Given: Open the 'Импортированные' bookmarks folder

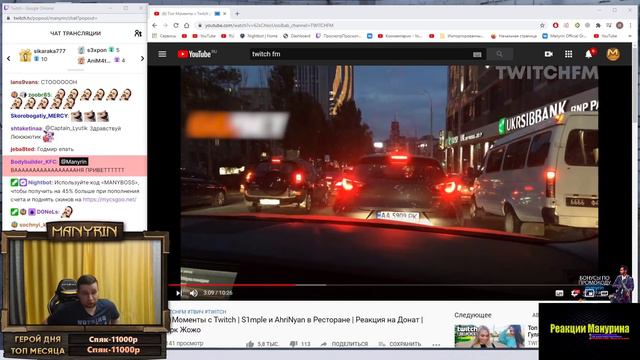Looking at the screenshot, I should (x=462, y=36).
